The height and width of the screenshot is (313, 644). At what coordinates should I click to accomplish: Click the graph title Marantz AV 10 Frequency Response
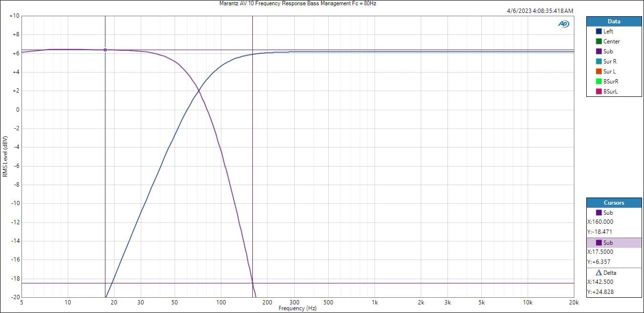298,3
